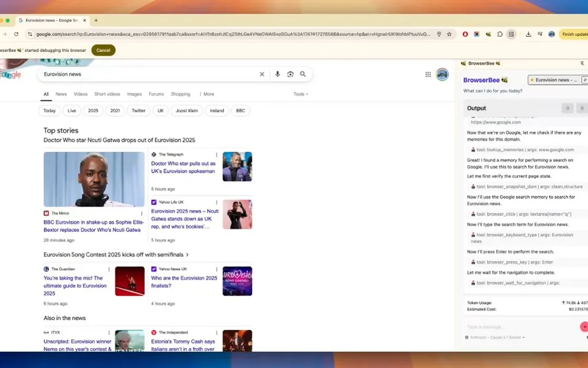Open the extensions puzzle icon
588x368 pixels.
point(500,34)
